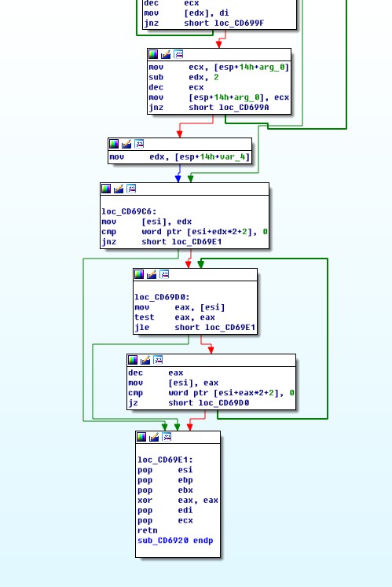392x587 pixels.
Task: Select the 'loc_CD69D0:' label
Action: (x=162, y=297)
